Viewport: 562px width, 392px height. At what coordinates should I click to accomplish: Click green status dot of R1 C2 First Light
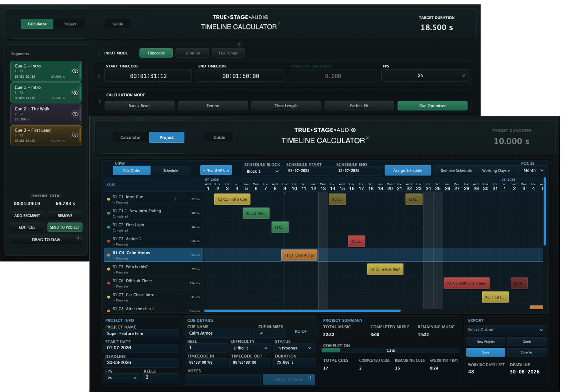pyautogui.click(x=109, y=227)
